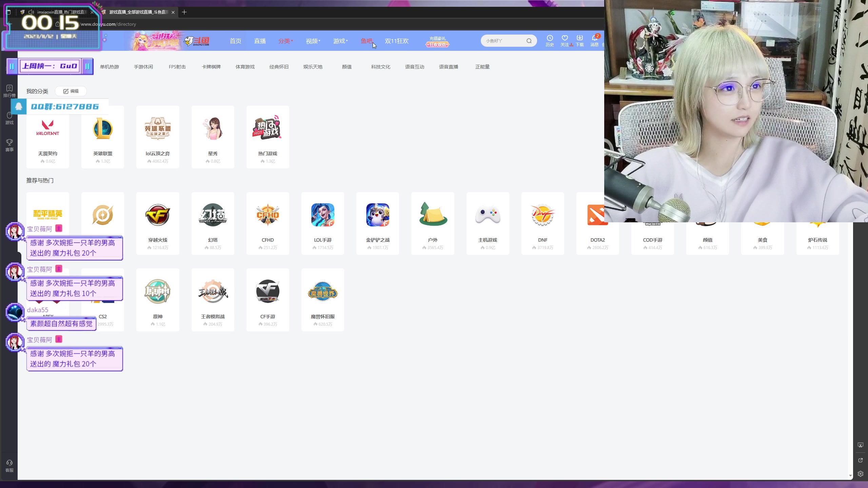Viewport: 868px width, 488px height.
Task: Select the FPS射击 category tab
Action: pos(177,67)
